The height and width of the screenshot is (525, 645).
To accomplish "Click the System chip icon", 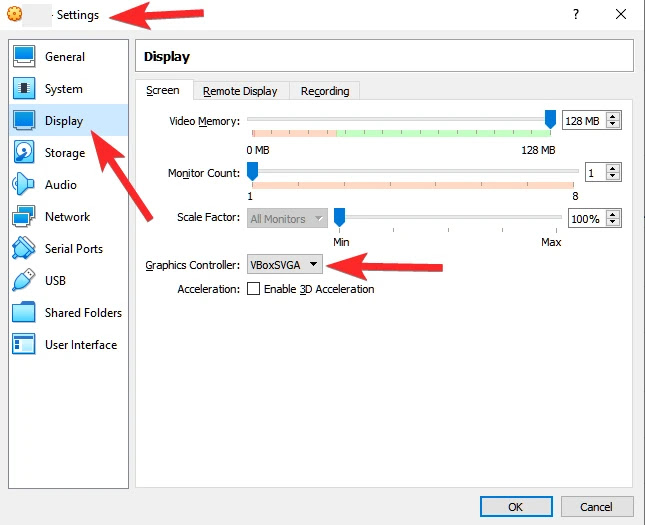I will [x=24, y=88].
